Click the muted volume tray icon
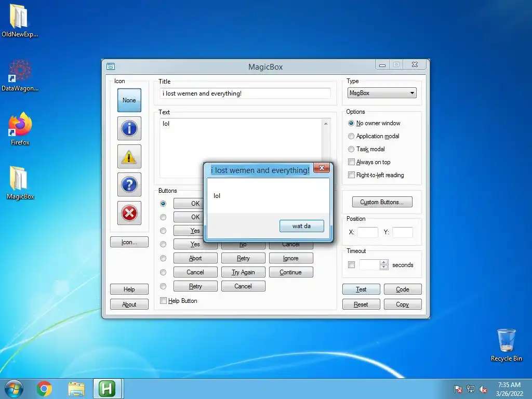 click(x=483, y=389)
